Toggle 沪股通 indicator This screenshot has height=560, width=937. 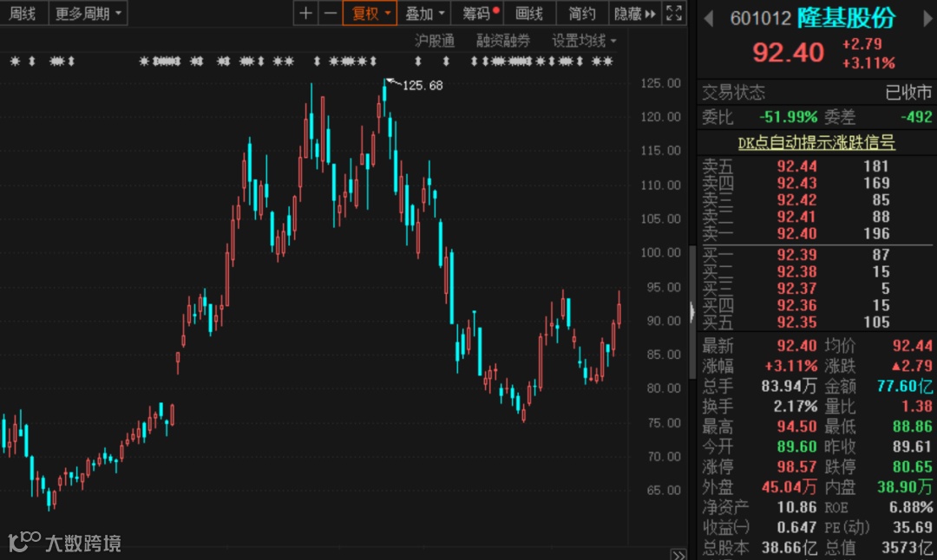pyautogui.click(x=435, y=41)
